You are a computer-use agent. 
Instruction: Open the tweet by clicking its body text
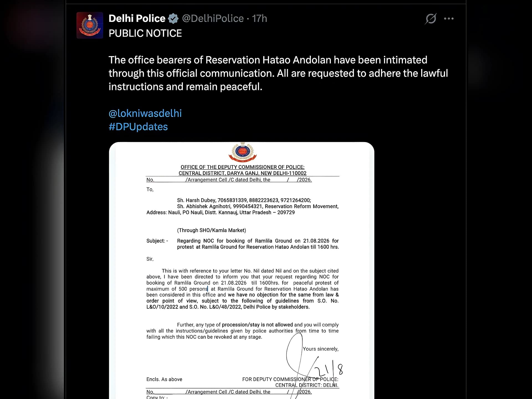(278, 73)
